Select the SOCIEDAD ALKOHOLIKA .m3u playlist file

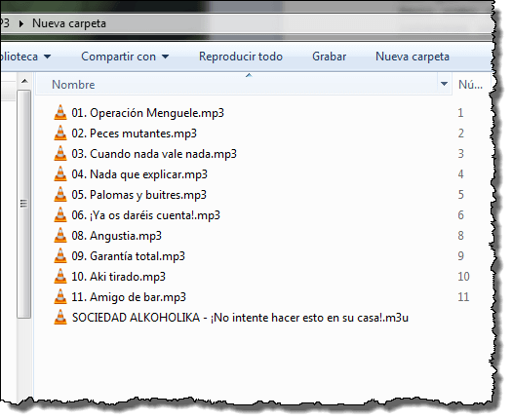click(240, 318)
